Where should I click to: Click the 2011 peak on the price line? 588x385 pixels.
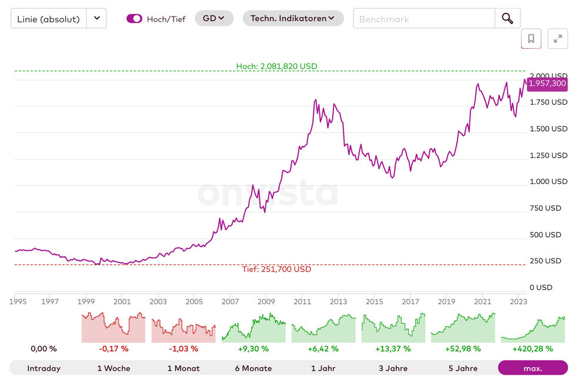point(316,100)
